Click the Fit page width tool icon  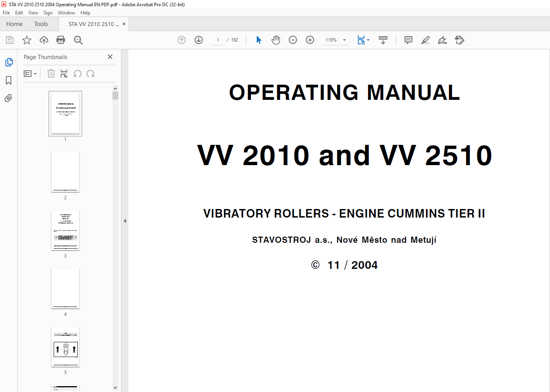pyautogui.click(x=361, y=40)
